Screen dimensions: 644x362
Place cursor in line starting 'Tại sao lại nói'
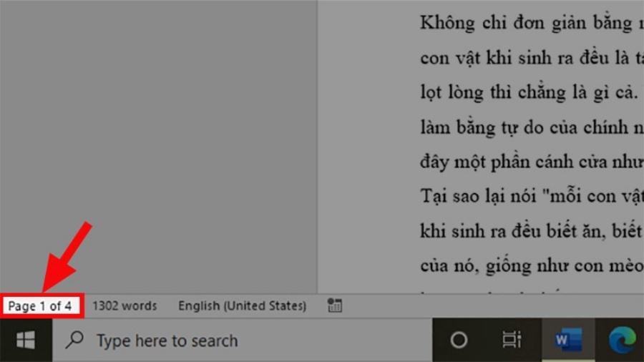(530, 196)
